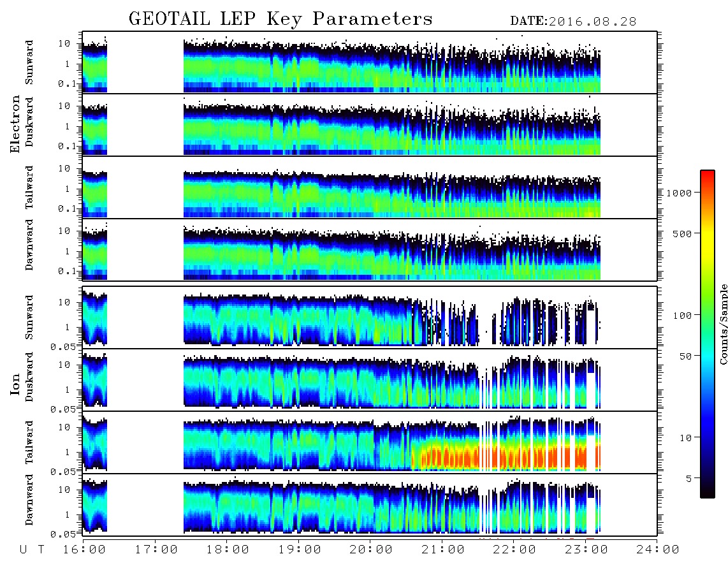
Task: Click the Electron Dawnward spectrogram panel
Action: pos(370,249)
